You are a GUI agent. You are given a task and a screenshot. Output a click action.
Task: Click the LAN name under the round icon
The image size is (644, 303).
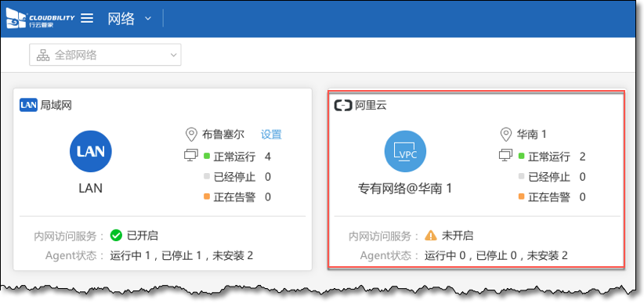91,188
